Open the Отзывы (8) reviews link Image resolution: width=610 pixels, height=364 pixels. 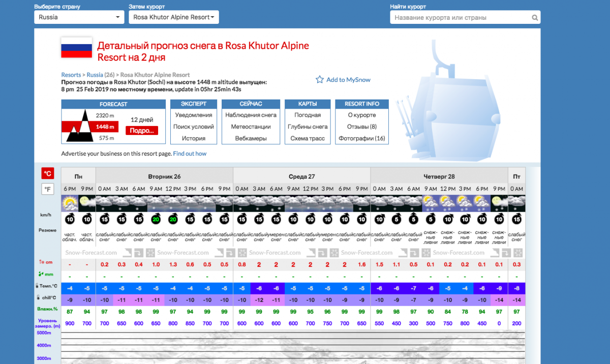362,127
